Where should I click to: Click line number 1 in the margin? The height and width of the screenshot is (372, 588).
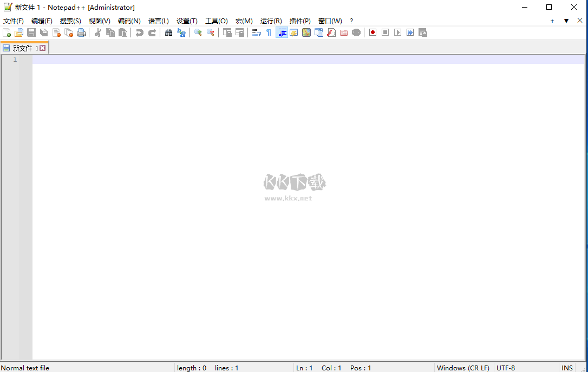click(x=15, y=60)
